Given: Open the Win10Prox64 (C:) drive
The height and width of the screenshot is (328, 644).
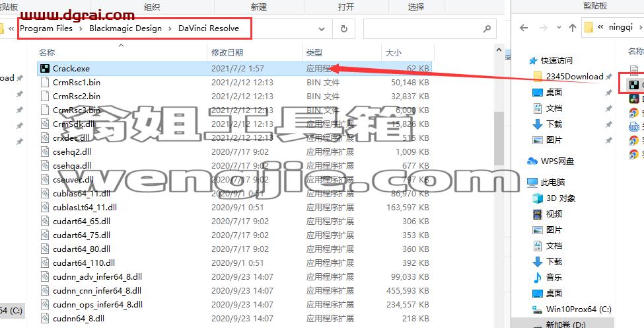Looking at the screenshot, I should pyautogui.click(x=572, y=309).
